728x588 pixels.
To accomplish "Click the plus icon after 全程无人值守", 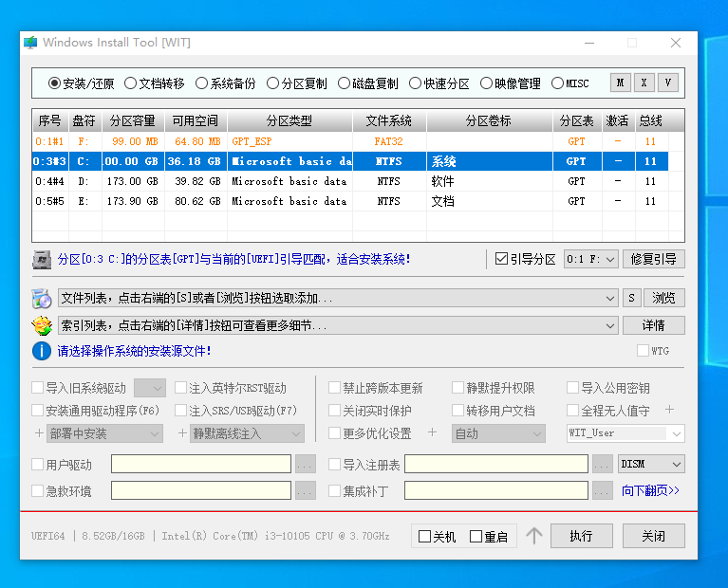I will (x=669, y=410).
